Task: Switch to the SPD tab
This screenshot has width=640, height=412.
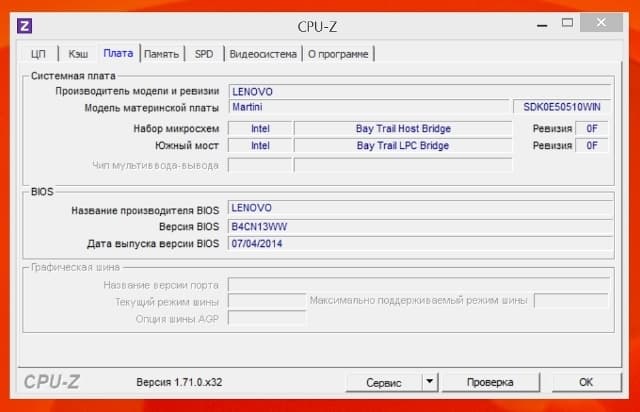Action: [204, 54]
